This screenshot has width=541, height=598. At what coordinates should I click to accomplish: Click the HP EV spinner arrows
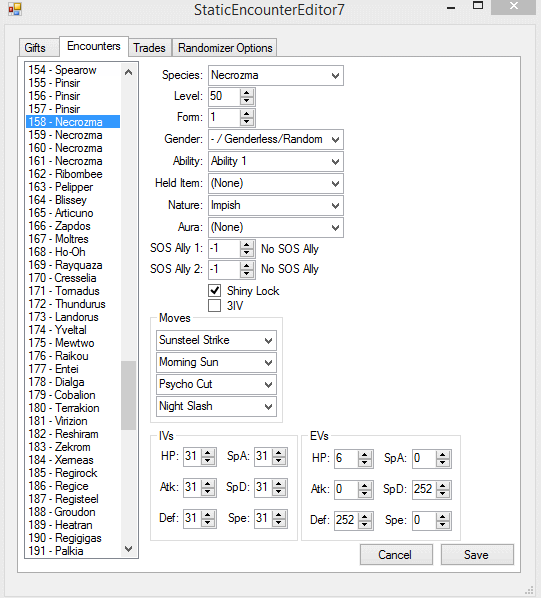(365, 458)
